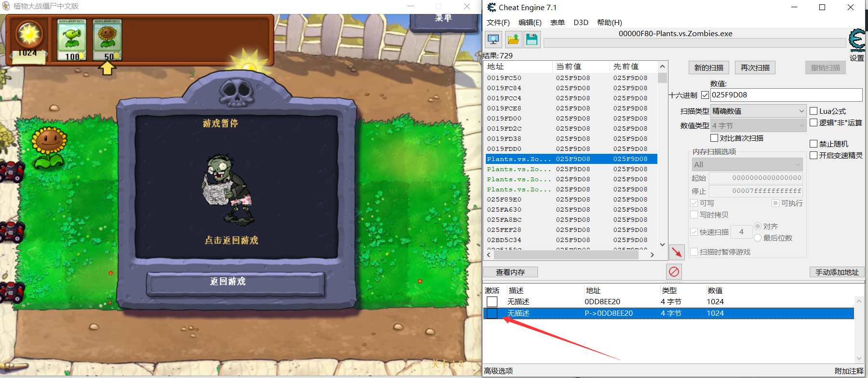Click the sun counter icon showing 1024
868x378 pixels.
pyautogui.click(x=28, y=35)
